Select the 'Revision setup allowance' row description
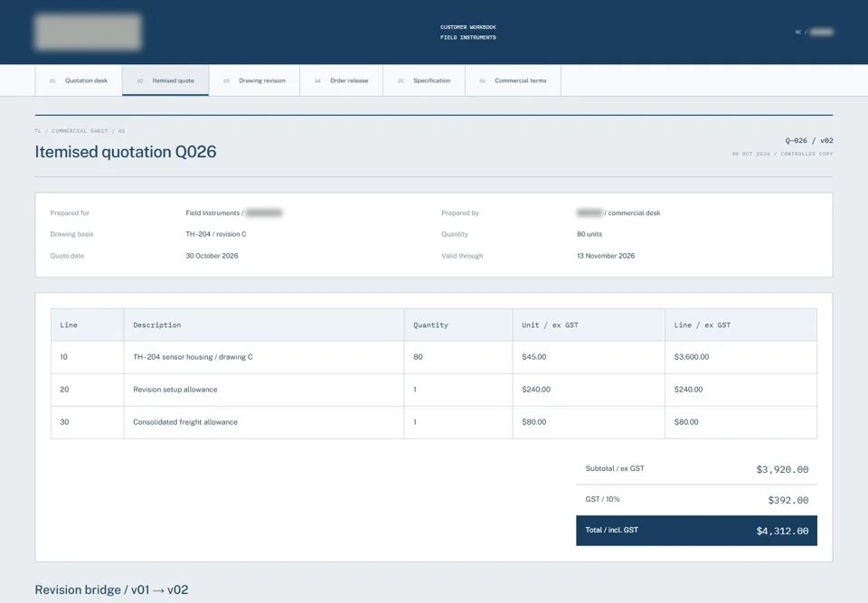The height and width of the screenshot is (603, 868). [x=175, y=390]
